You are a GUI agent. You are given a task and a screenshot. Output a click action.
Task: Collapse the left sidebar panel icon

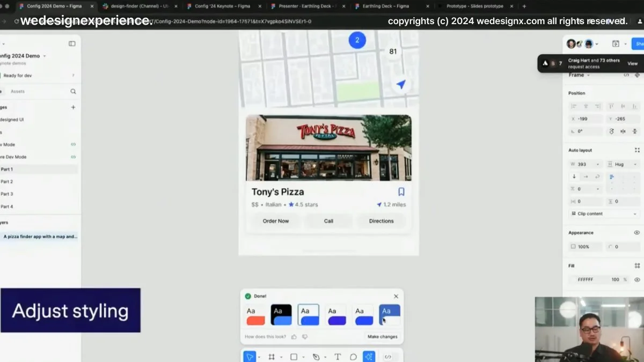(x=72, y=43)
